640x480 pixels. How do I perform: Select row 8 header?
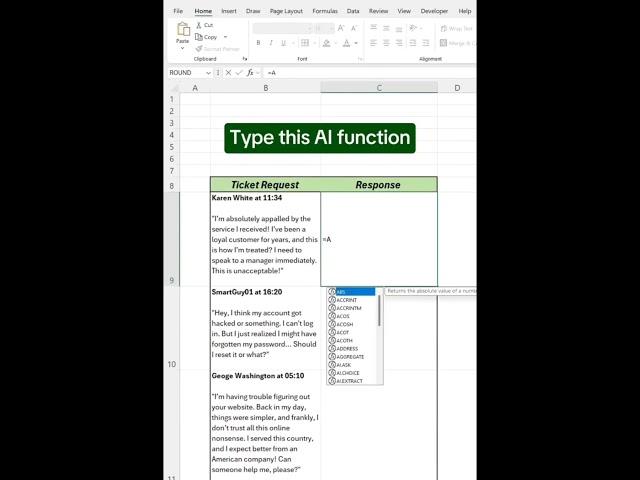pyautogui.click(x=172, y=185)
